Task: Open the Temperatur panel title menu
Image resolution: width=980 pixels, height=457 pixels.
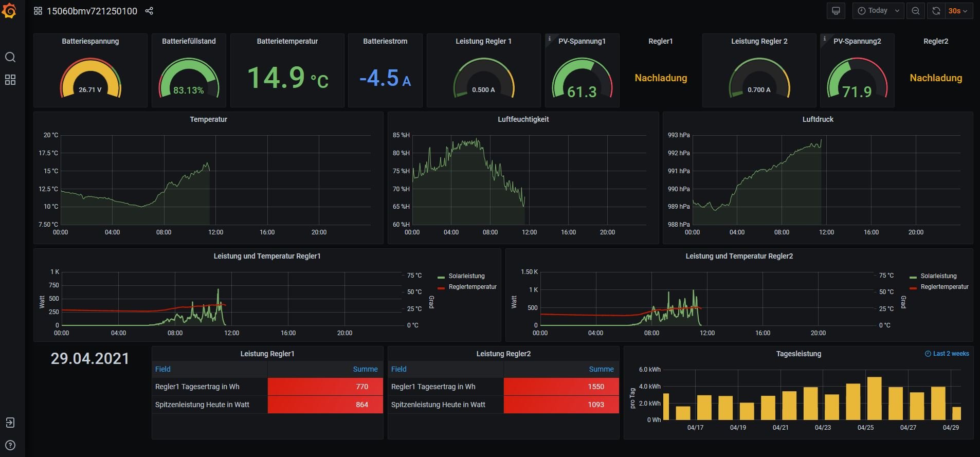Action: tap(208, 119)
